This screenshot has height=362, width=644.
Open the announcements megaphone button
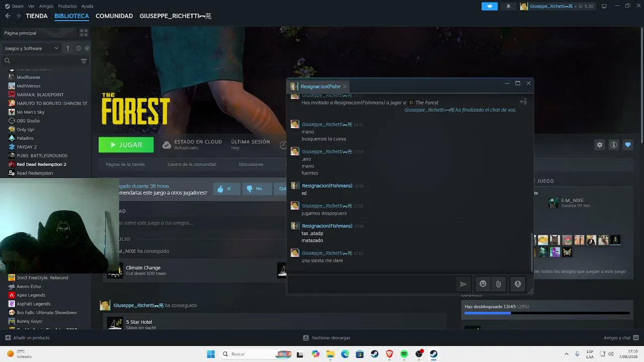[x=490, y=6]
